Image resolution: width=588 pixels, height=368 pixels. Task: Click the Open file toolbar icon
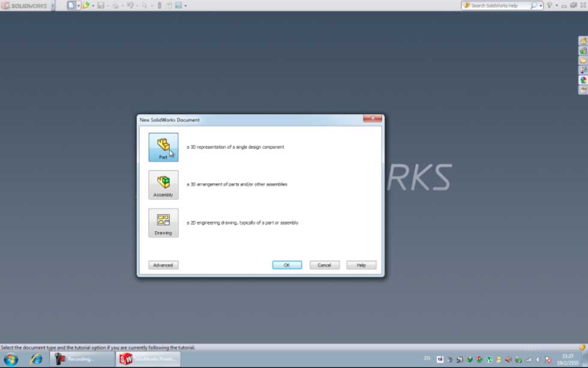[86, 5]
